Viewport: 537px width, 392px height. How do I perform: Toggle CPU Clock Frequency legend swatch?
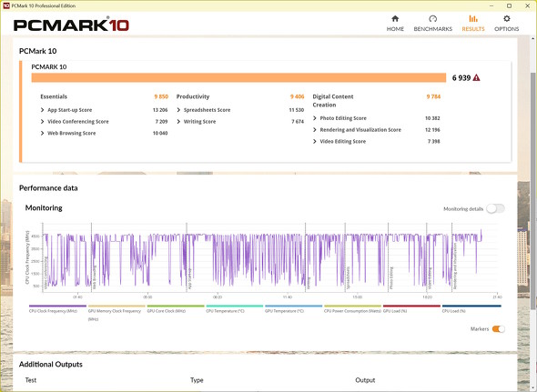(x=57, y=307)
